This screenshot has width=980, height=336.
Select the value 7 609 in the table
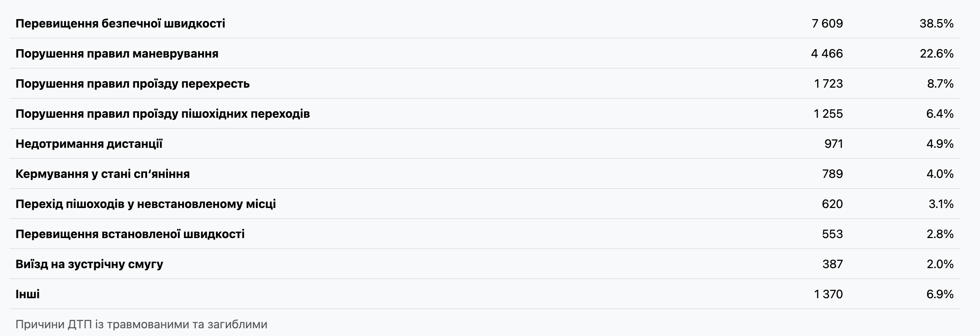pos(827,23)
